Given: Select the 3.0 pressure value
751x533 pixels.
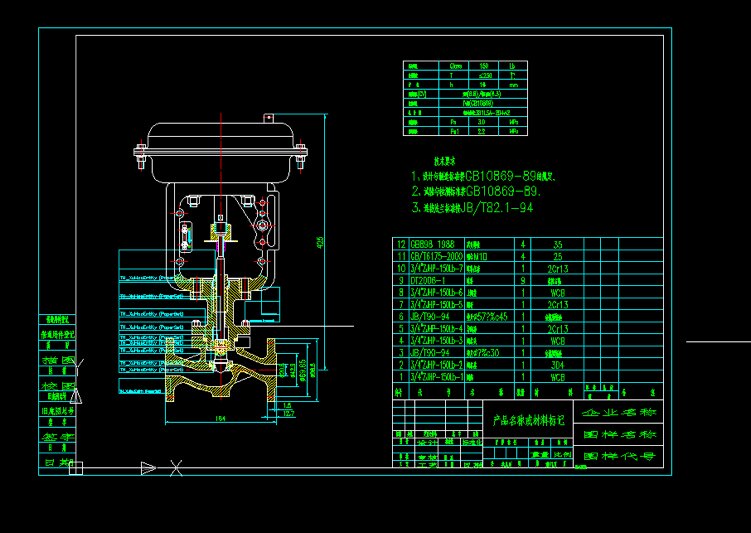Looking at the screenshot, I should pos(482,122).
